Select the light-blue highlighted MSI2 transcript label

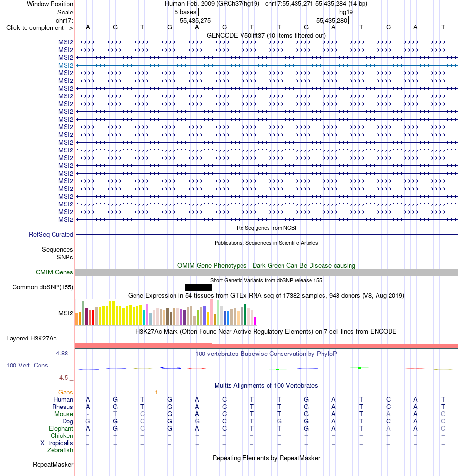coord(66,65)
